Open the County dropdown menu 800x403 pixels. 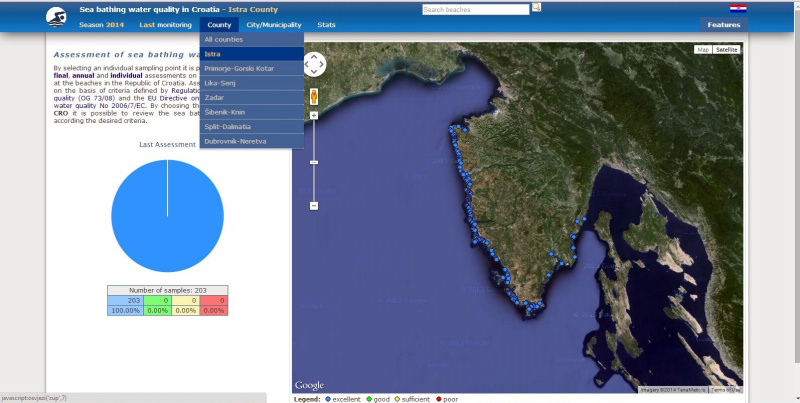click(x=219, y=24)
